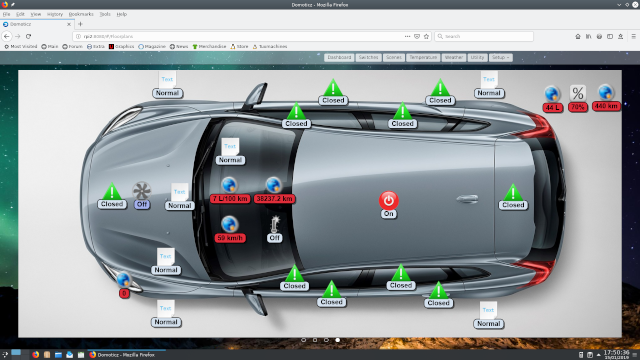Click the headlight globe icon above red 0
Viewport: 640px width, 360px height.
coord(123,280)
